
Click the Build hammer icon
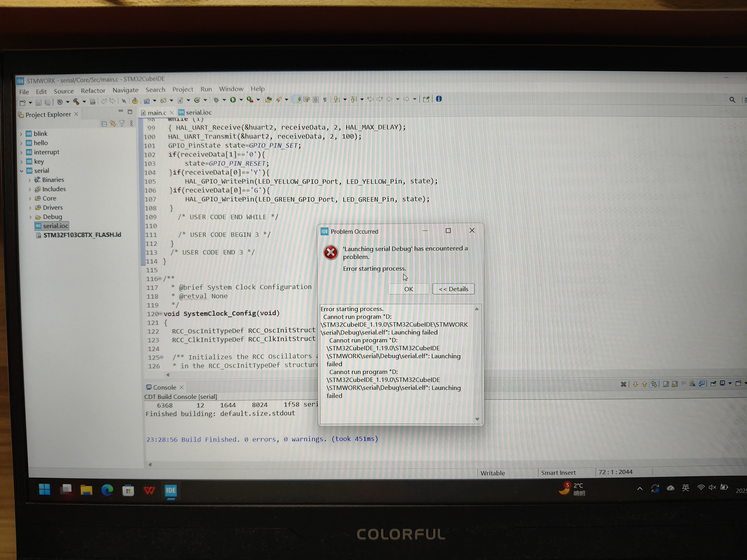76,102
